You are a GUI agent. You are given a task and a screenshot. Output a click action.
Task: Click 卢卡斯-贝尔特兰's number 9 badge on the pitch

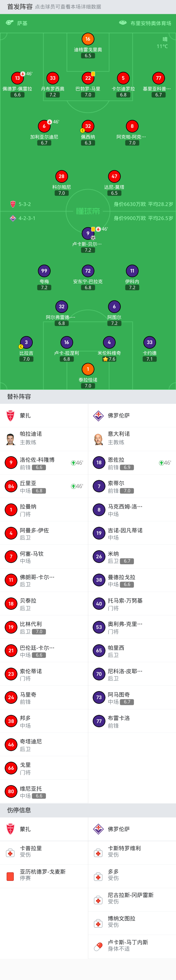pyautogui.click(x=88, y=233)
